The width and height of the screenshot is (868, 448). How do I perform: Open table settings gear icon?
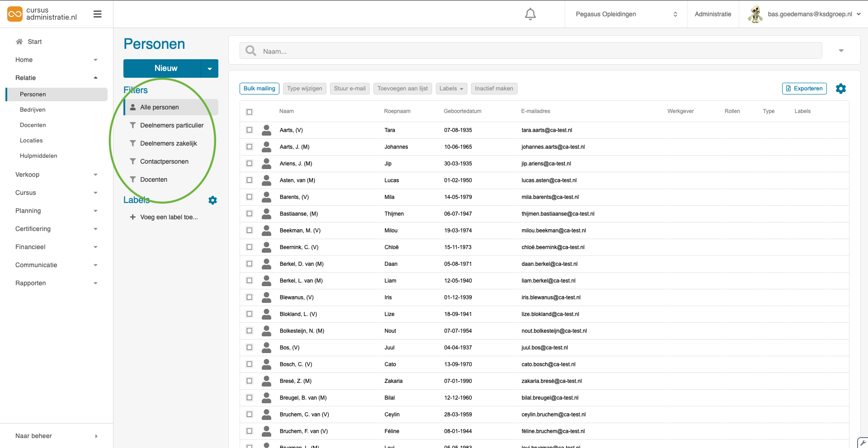[x=840, y=89]
